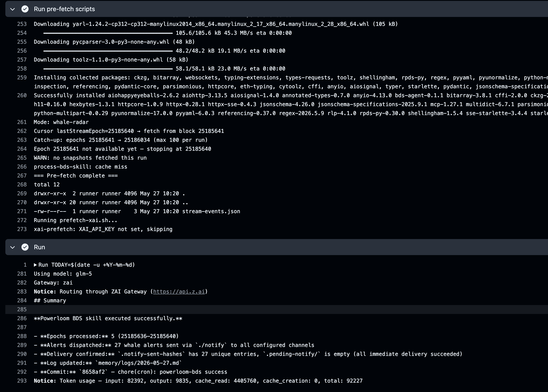Click 'Commit: 8658af2' summary line

[x=131, y=372]
